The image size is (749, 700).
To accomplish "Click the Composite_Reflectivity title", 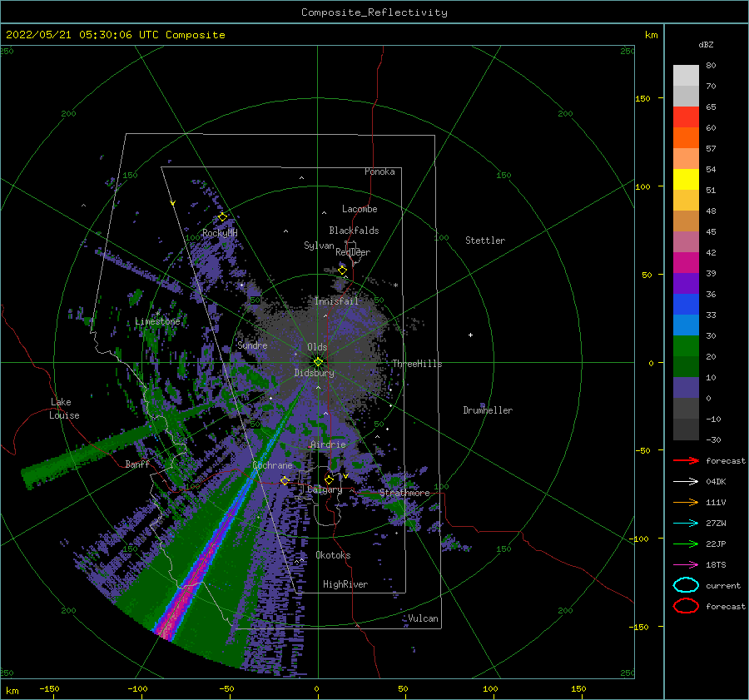I will [374, 12].
